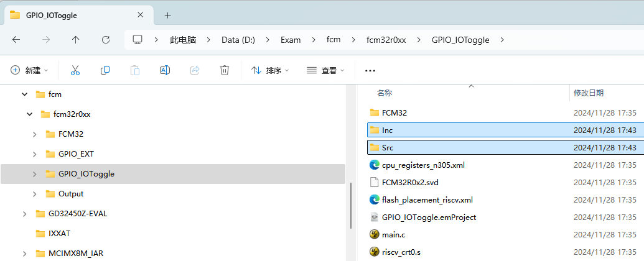Click the Edge icon of cpu_registers_n305.xml
This screenshot has width=644, height=261.
tap(374, 165)
